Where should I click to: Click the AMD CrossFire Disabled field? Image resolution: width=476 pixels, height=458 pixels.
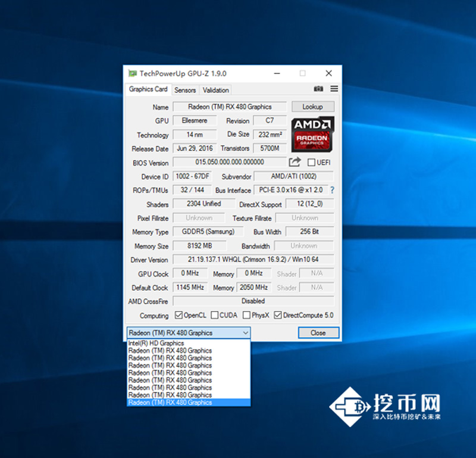pos(253,301)
